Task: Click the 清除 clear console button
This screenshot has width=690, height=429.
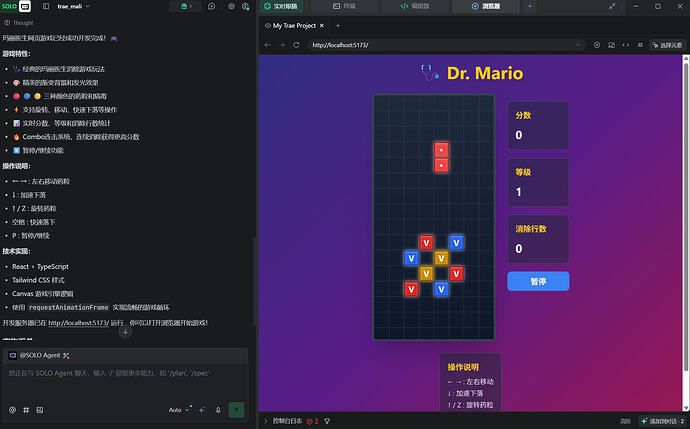Action: (625, 422)
